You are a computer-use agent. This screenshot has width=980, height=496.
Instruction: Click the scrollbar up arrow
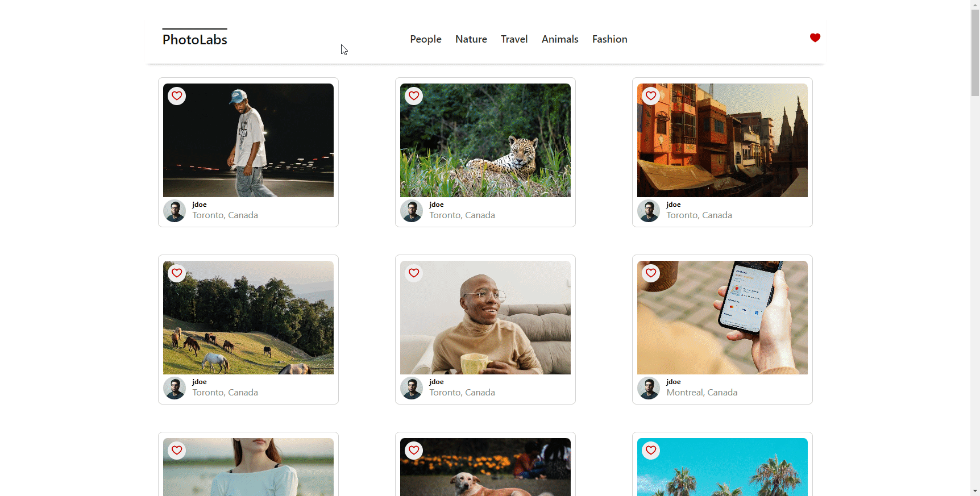coord(975,5)
